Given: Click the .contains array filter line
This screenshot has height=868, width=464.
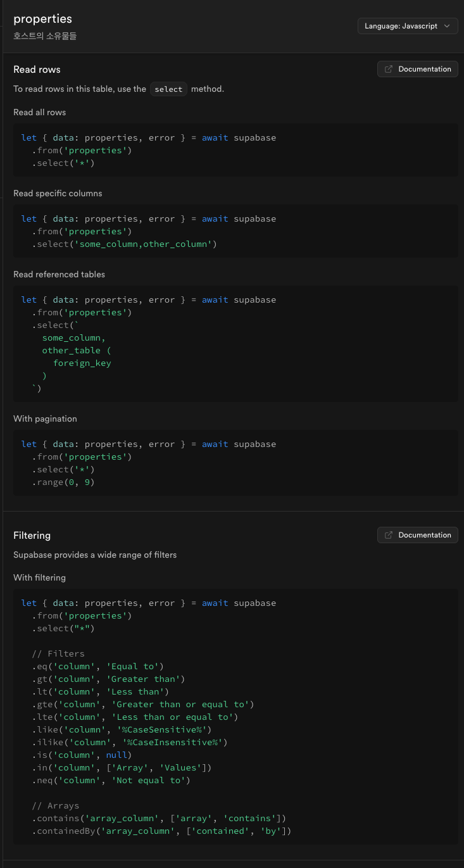Looking at the screenshot, I should [158, 818].
